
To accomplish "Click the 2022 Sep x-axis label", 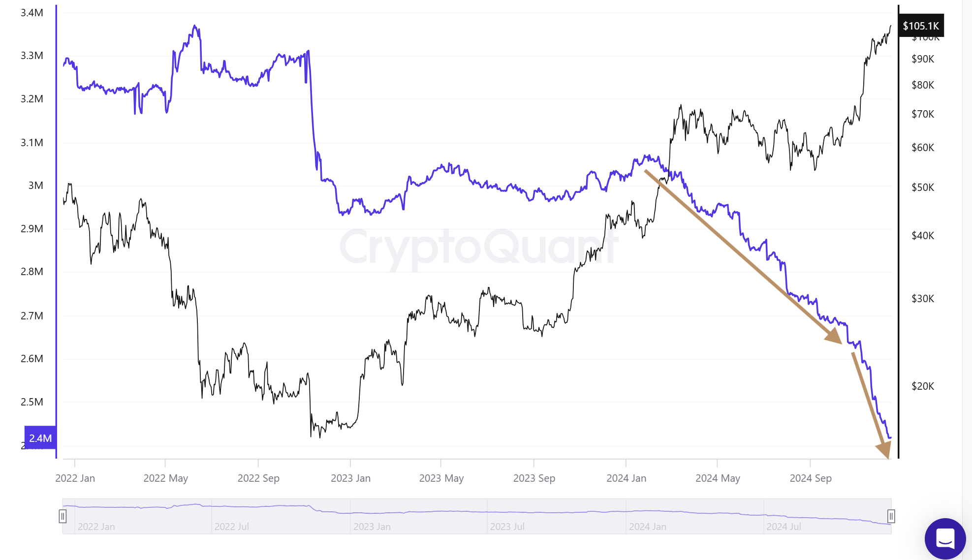I will point(258,478).
